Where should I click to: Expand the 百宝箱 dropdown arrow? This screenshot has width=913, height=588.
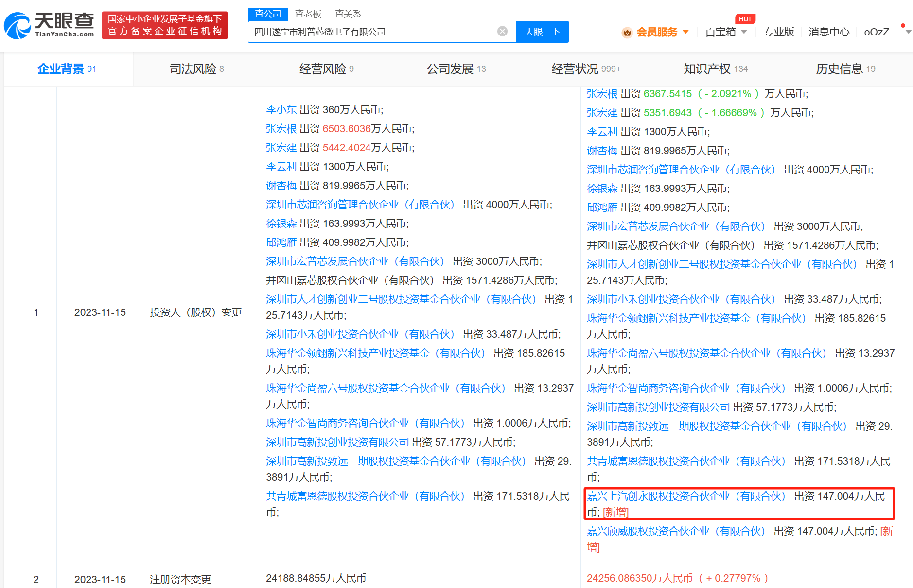[x=744, y=32]
